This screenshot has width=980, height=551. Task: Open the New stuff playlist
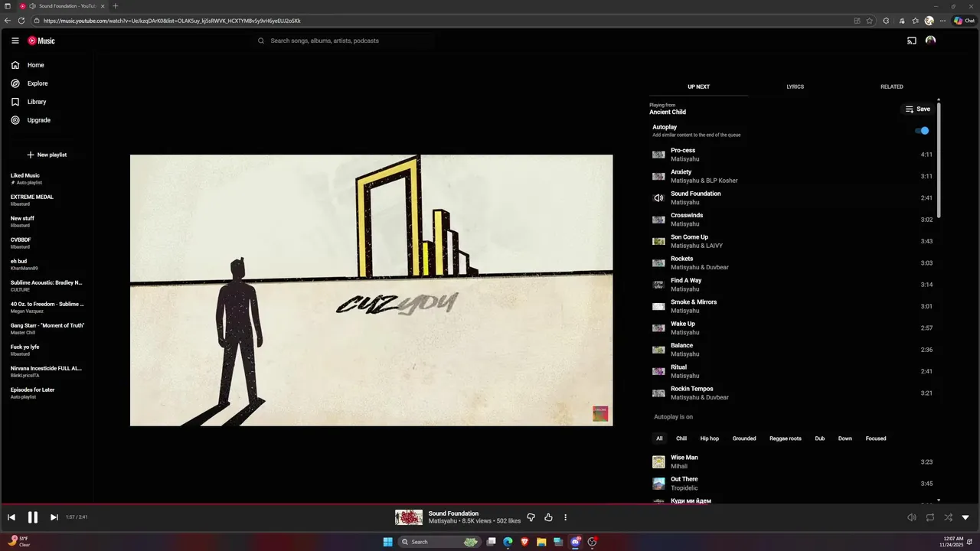[47, 222]
